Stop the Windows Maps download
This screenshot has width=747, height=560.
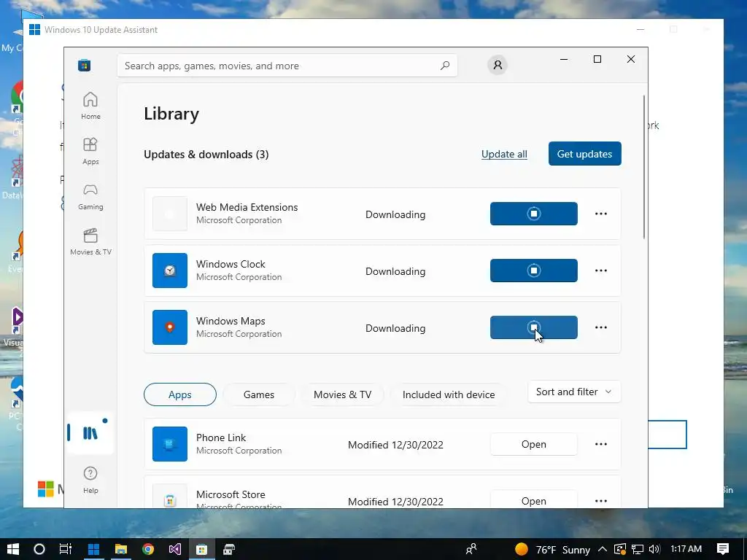(533, 327)
